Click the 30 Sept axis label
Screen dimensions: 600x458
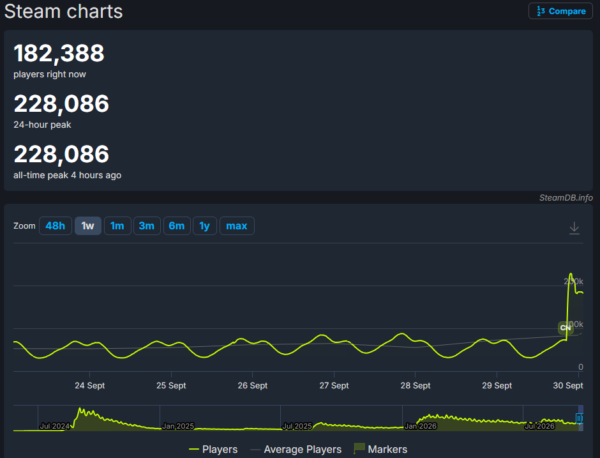568,386
